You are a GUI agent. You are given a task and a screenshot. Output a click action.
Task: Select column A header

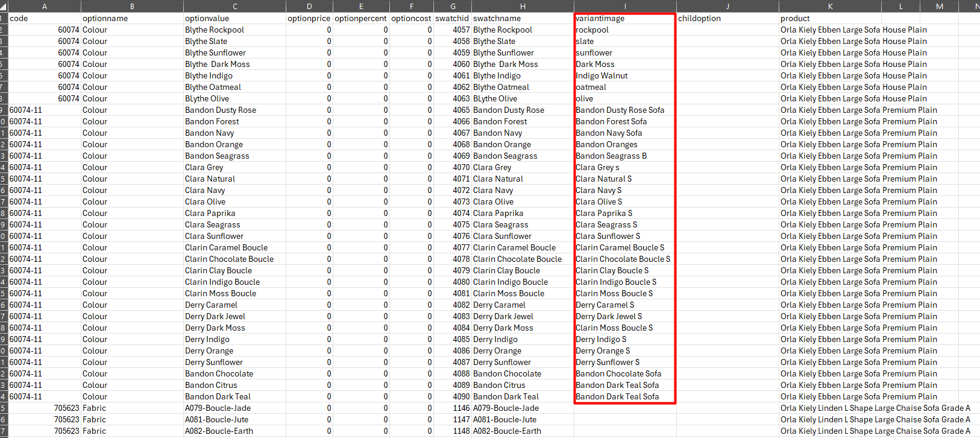click(x=45, y=6)
